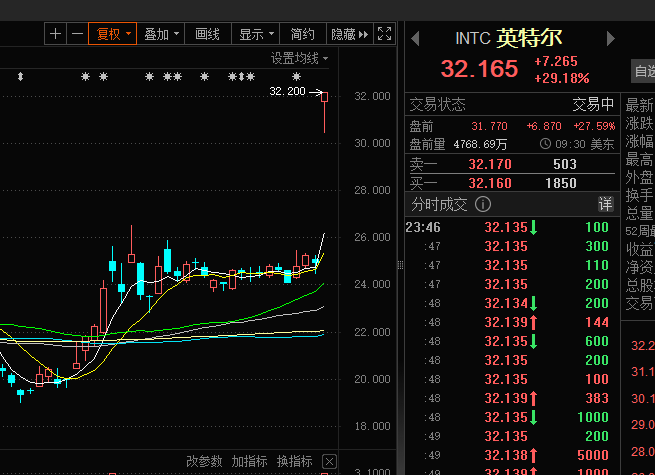Click 隐藏 to hide side panel

350,34
